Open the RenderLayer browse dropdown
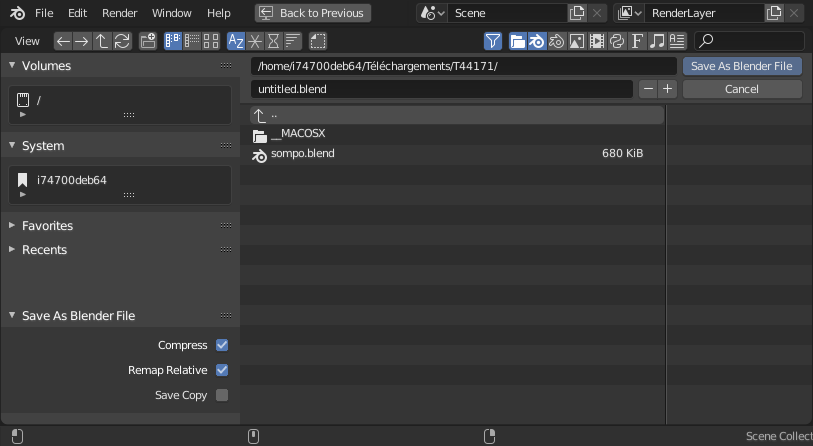Image resolution: width=813 pixels, height=446 pixels. click(629, 13)
